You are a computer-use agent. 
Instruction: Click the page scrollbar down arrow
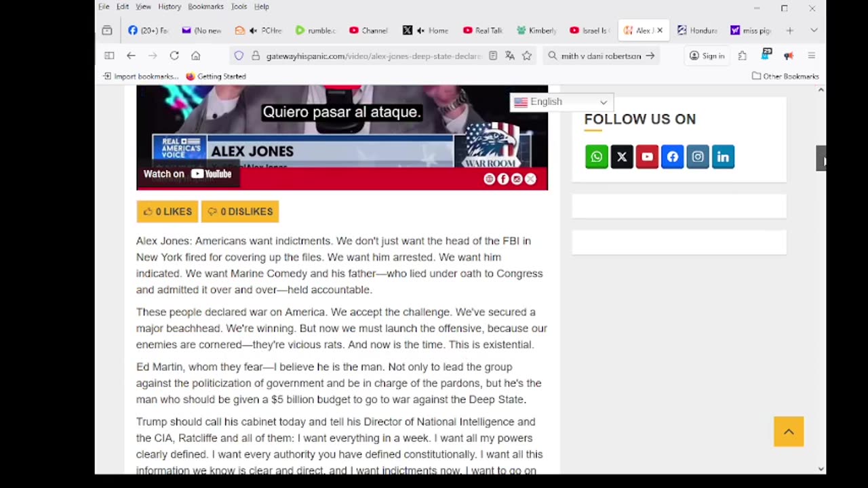(x=821, y=468)
